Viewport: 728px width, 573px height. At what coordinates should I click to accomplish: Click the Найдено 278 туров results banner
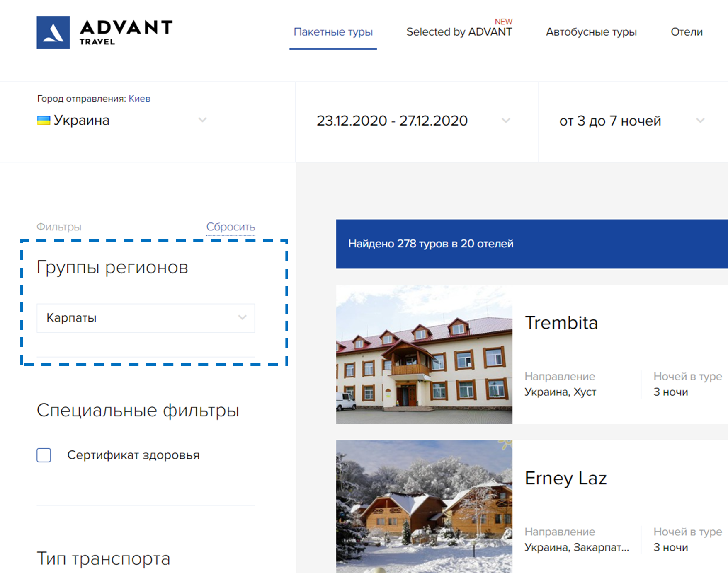[x=431, y=244]
